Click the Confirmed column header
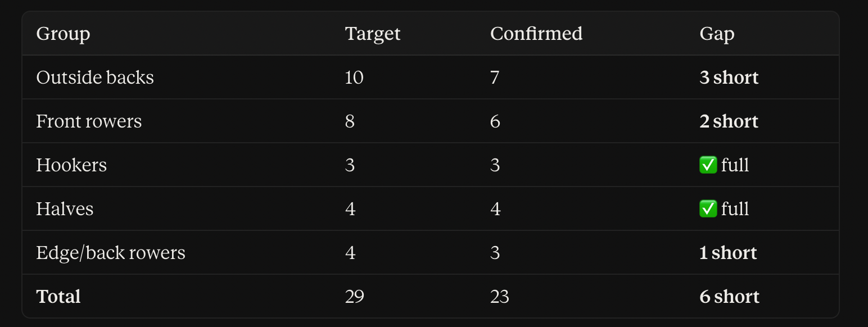 [x=536, y=34]
